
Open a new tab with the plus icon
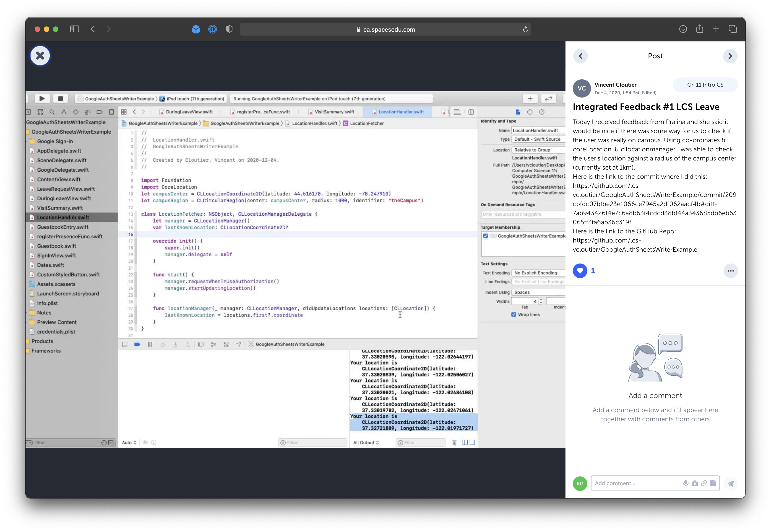[716, 29]
